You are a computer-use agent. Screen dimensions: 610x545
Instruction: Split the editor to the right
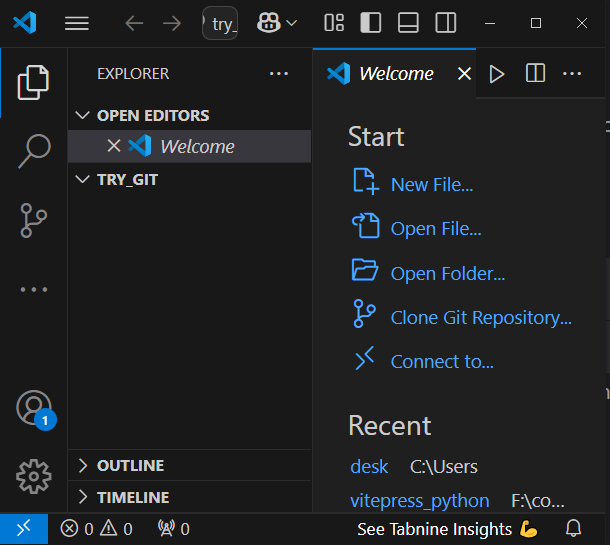536,74
